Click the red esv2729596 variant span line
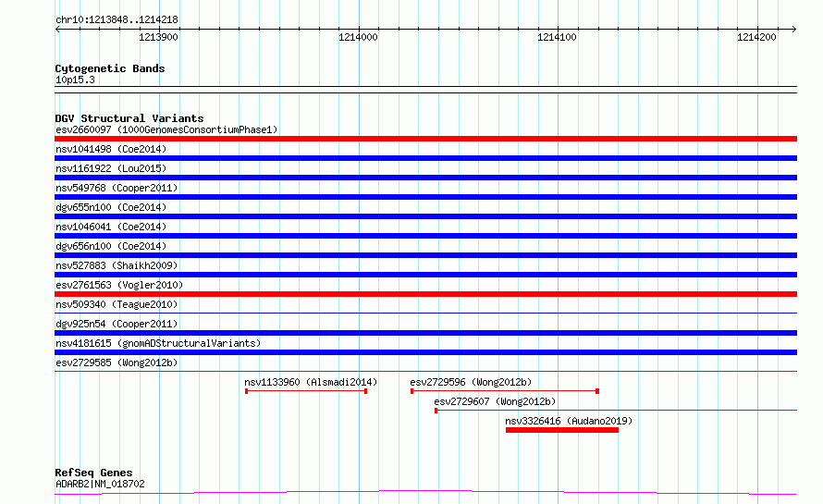 click(505, 391)
